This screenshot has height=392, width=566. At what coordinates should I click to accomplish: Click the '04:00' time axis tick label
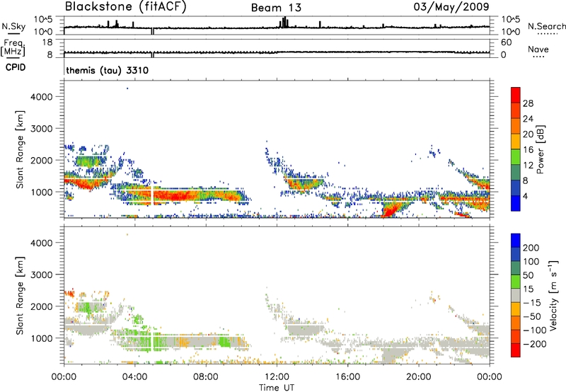[135, 377]
